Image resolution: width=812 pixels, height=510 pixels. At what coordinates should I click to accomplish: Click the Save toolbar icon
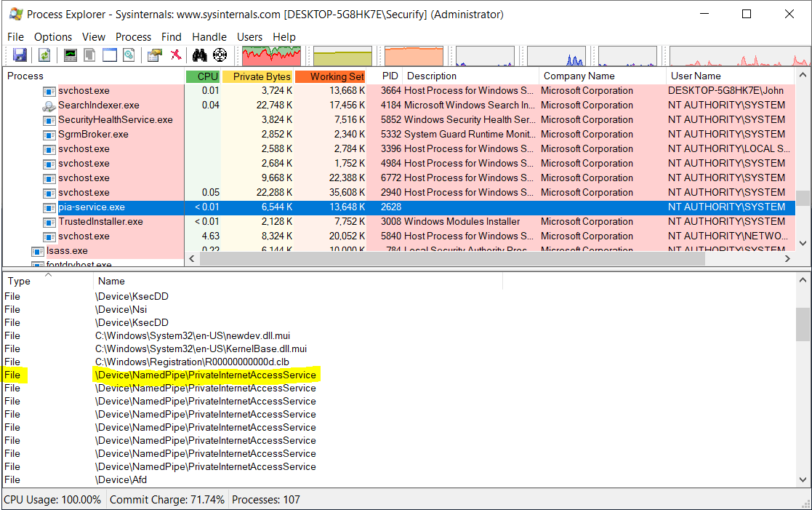click(x=20, y=55)
